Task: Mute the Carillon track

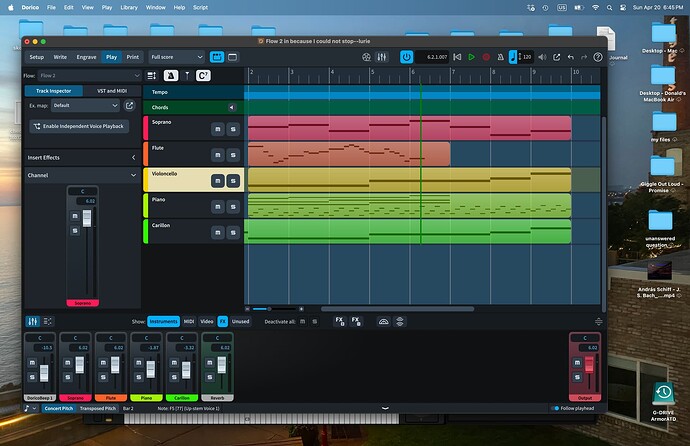Action: (218, 233)
